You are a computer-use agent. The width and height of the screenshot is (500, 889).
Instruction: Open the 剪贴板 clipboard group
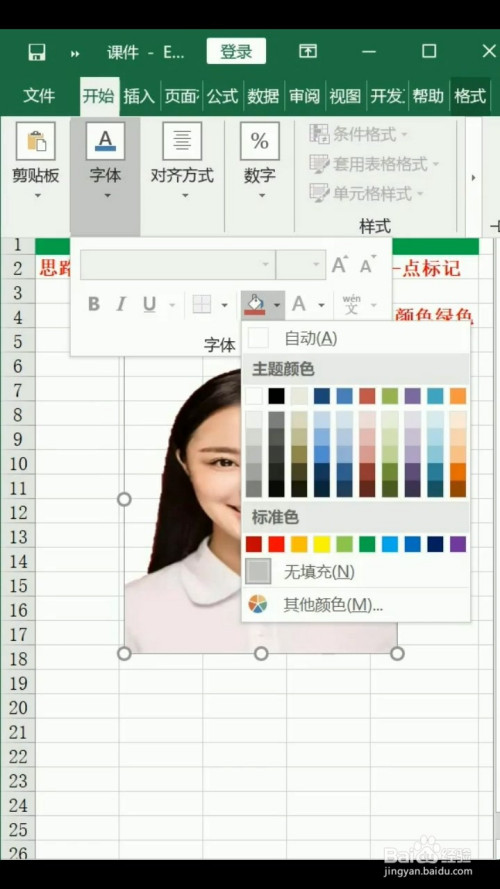point(36,162)
